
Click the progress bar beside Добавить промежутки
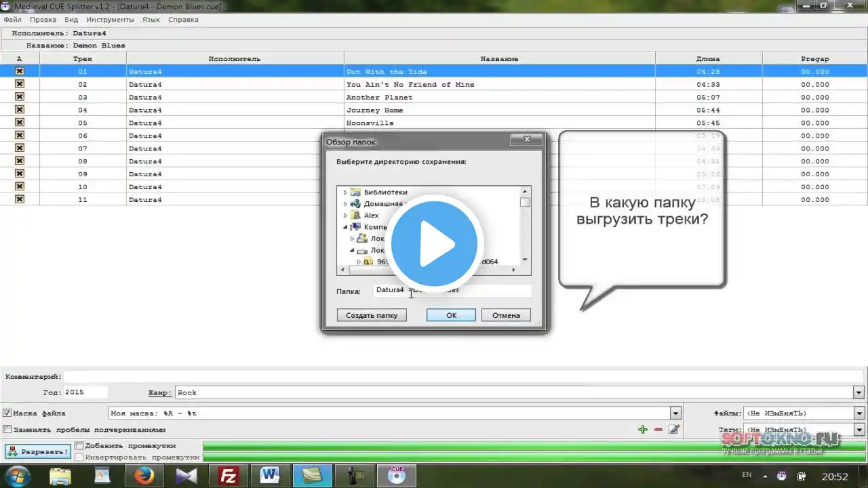pyautogui.click(x=534, y=445)
